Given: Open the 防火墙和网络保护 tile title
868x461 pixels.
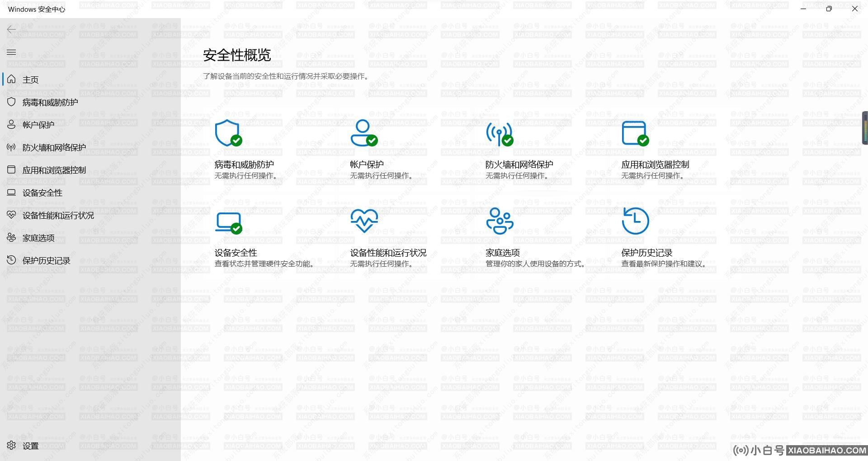Looking at the screenshot, I should [519, 165].
